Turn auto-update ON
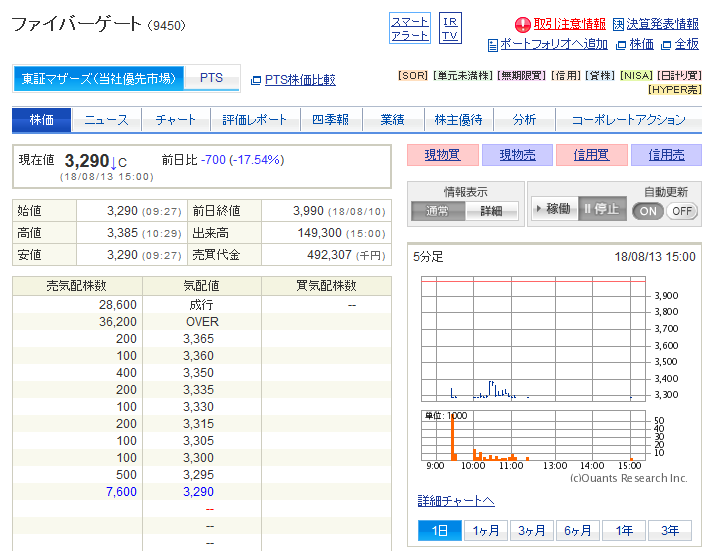 pos(647,211)
